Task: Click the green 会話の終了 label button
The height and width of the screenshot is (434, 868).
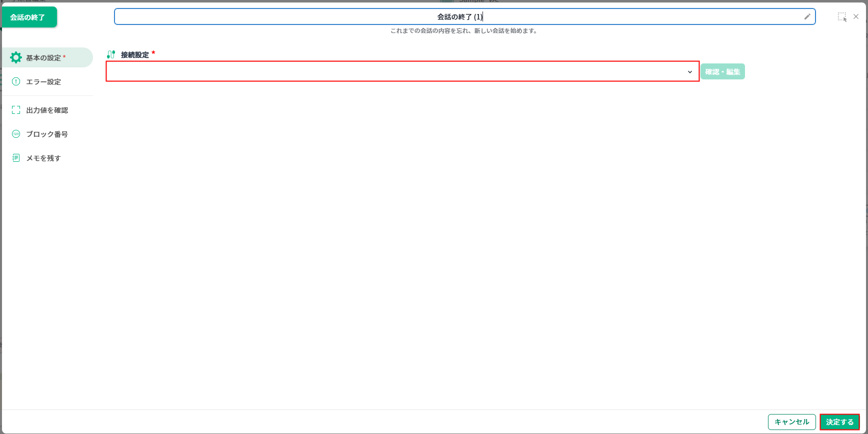Action: (29, 17)
